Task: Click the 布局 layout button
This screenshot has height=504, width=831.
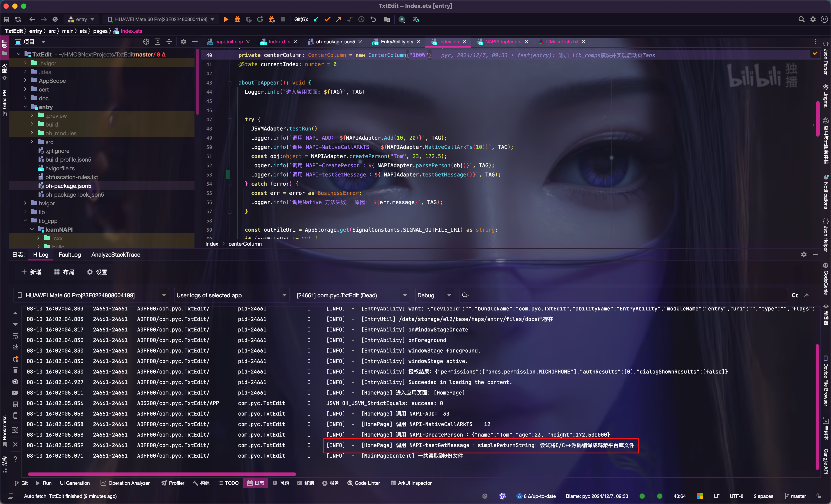Action: 64,272
